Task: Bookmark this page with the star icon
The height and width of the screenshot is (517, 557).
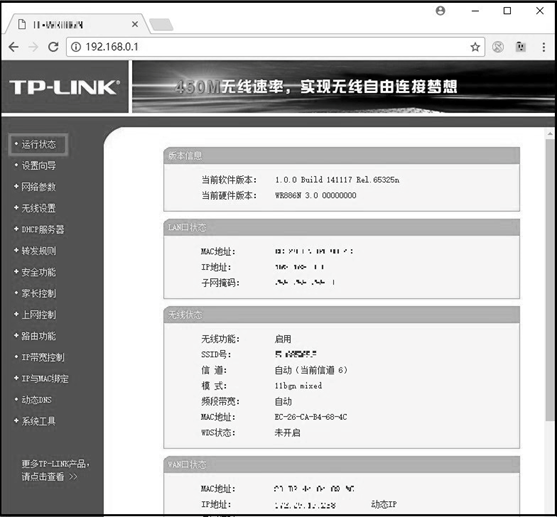Action: pyautogui.click(x=475, y=47)
